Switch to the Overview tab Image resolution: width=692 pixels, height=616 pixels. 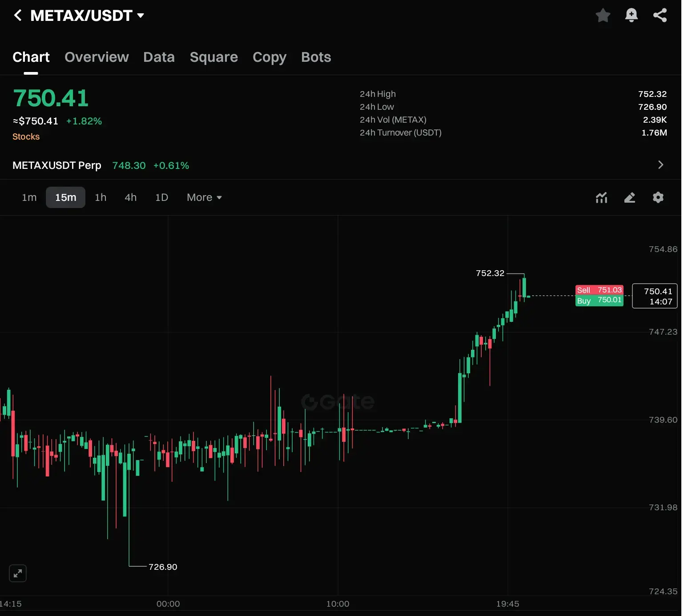pyautogui.click(x=97, y=57)
